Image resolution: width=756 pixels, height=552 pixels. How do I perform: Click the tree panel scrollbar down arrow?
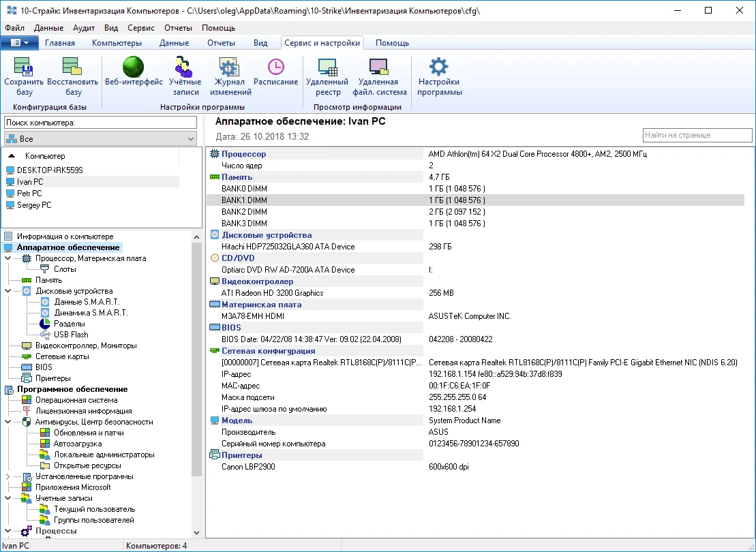coord(196,533)
